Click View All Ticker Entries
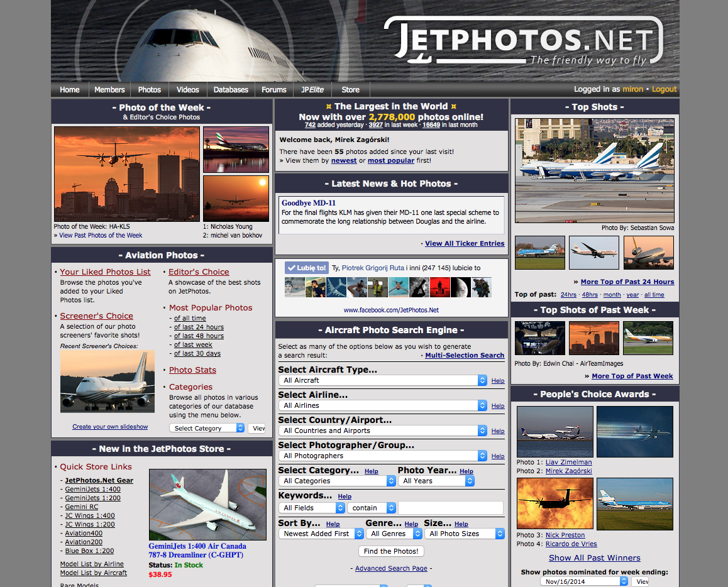Image resolution: width=728 pixels, height=587 pixels. click(465, 243)
